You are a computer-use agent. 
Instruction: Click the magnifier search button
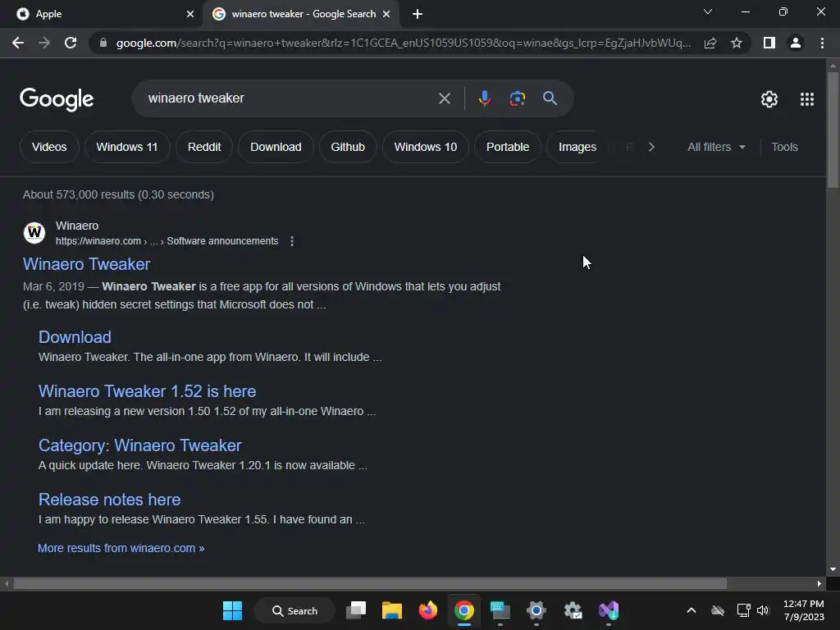tap(550, 98)
